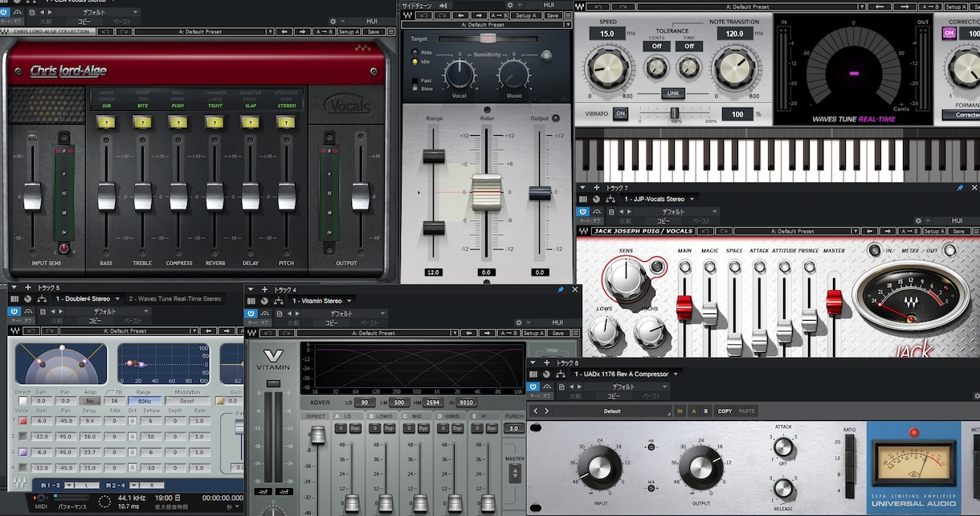
Task: Click the Waves logo in Doubler4 toolbar
Action: 14,331
